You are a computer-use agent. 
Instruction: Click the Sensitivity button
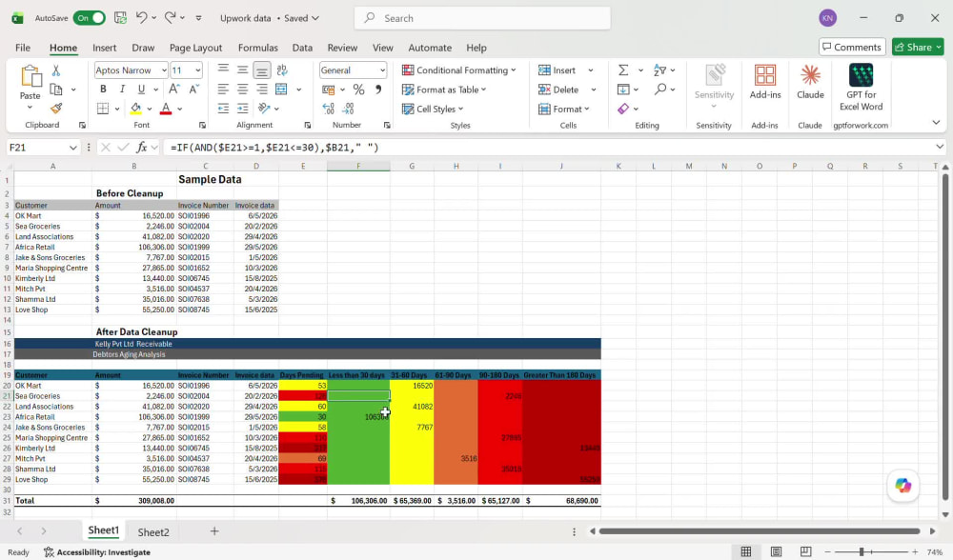pyautogui.click(x=714, y=87)
